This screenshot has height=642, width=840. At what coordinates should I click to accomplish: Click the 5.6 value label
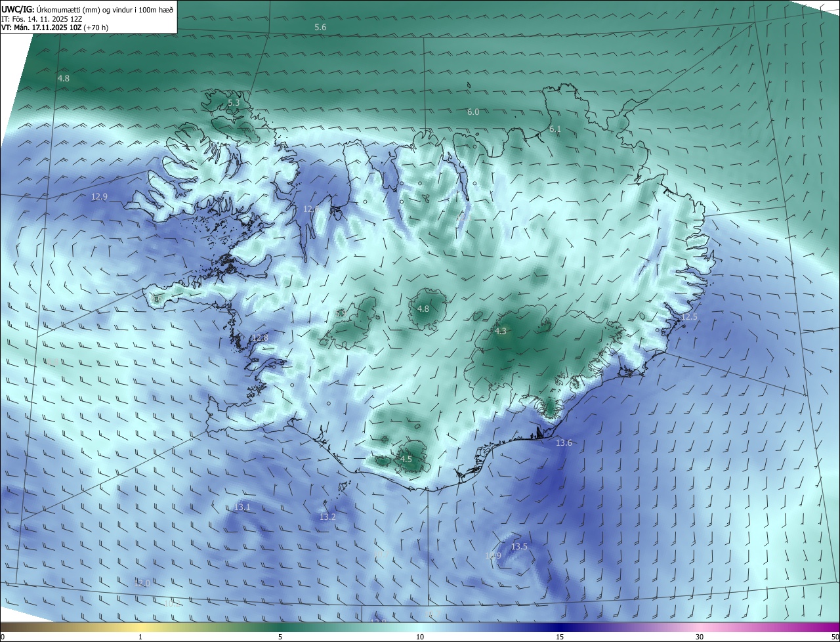click(320, 27)
